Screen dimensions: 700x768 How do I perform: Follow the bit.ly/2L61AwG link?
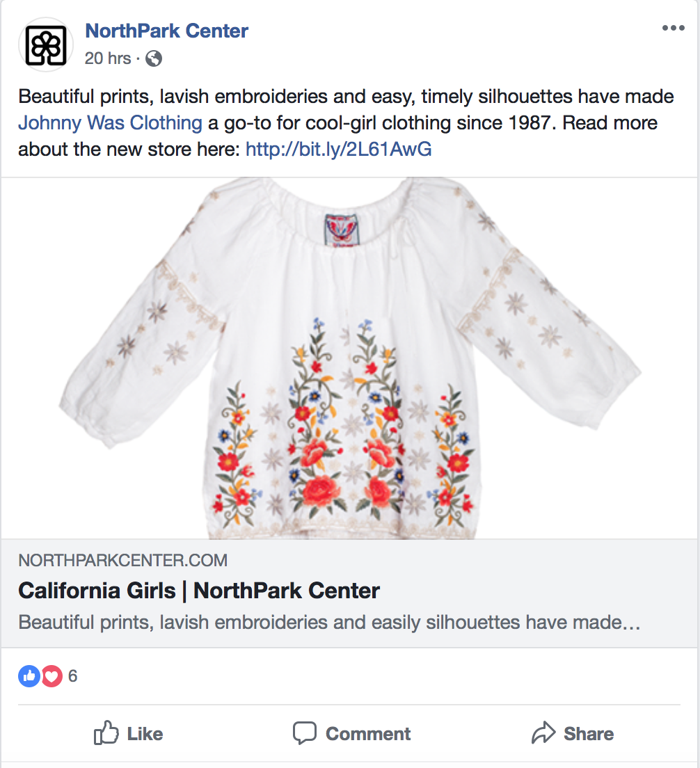point(338,149)
